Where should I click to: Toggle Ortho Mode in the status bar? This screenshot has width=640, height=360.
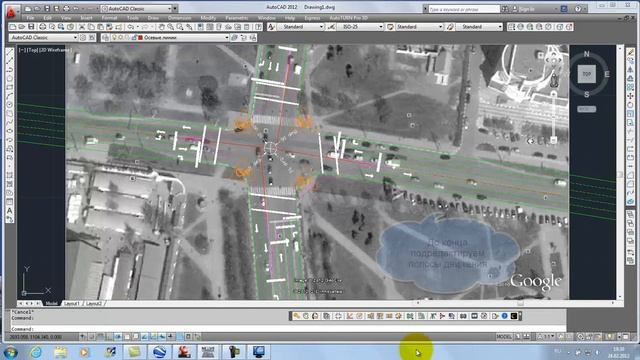coord(109,337)
